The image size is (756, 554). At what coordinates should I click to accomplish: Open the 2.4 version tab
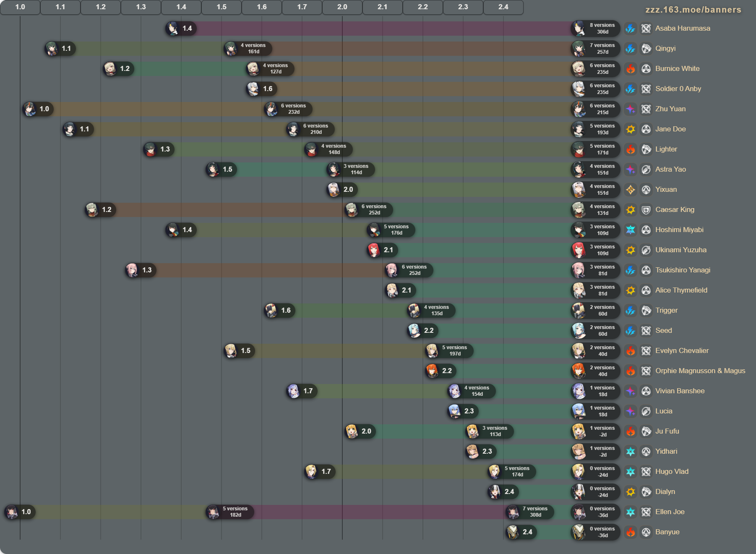[503, 7]
